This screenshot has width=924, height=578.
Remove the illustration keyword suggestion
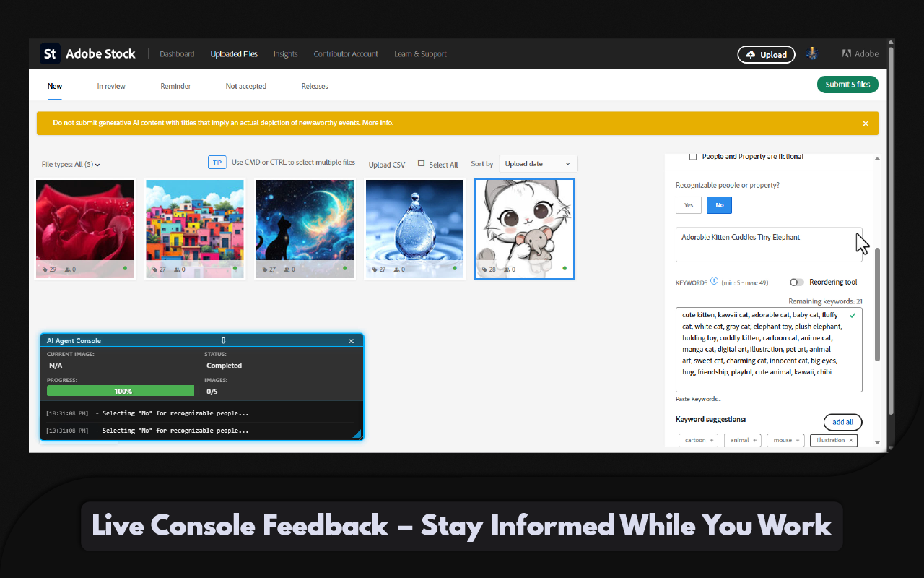click(850, 440)
